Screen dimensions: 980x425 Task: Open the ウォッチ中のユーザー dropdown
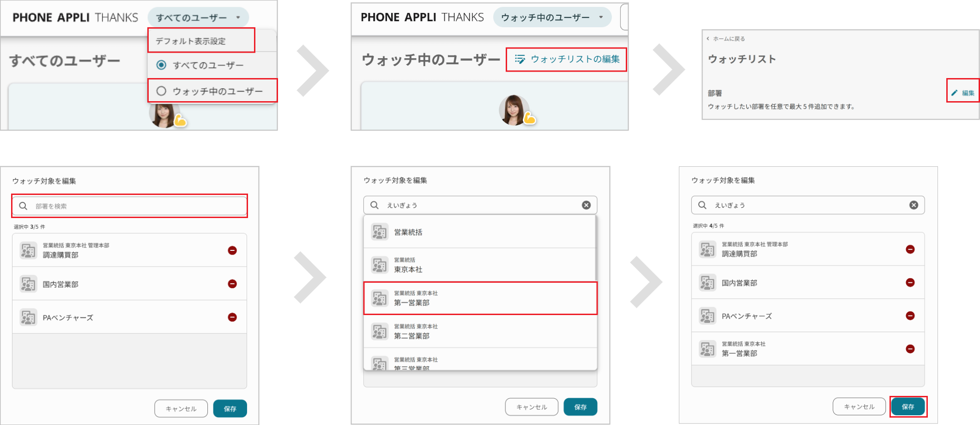pos(552,17)
